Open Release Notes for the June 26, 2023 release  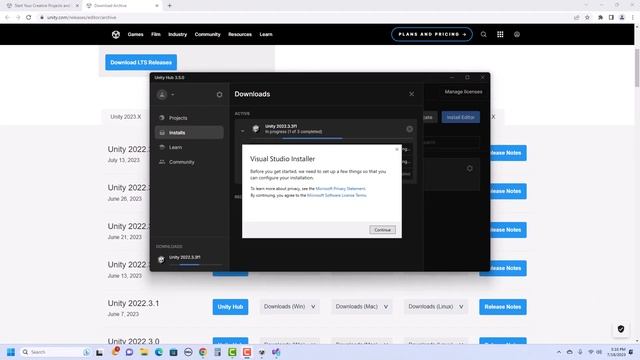coord(508,191)
